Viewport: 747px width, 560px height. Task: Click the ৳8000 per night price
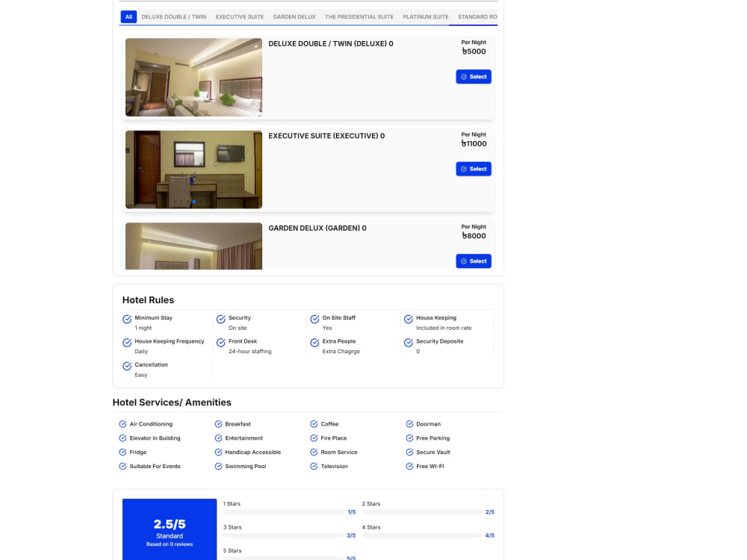pos(474,236)
